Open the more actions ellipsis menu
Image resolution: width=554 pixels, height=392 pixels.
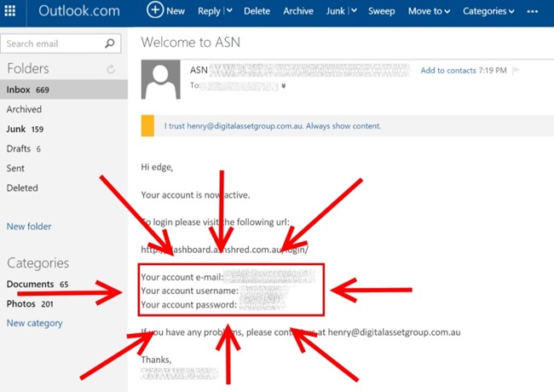tap(532, 11)
